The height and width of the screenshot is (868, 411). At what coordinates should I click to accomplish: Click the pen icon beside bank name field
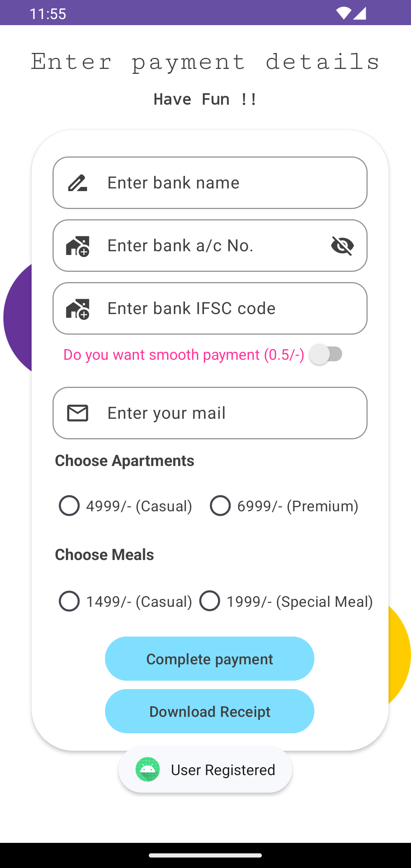(x=78, y=183)
